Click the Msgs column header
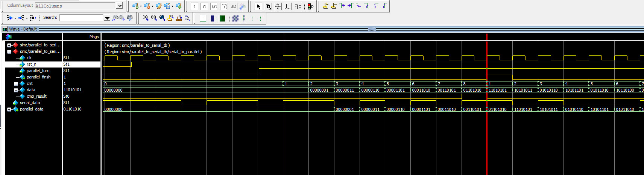Image resolution: width=644 pixels, height=175 pixels. [x=94, y=37]
